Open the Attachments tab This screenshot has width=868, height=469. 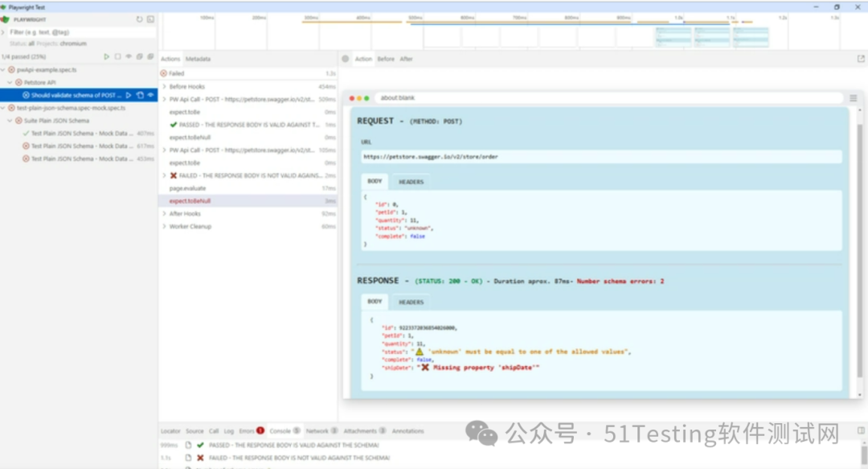click(364, 430)
